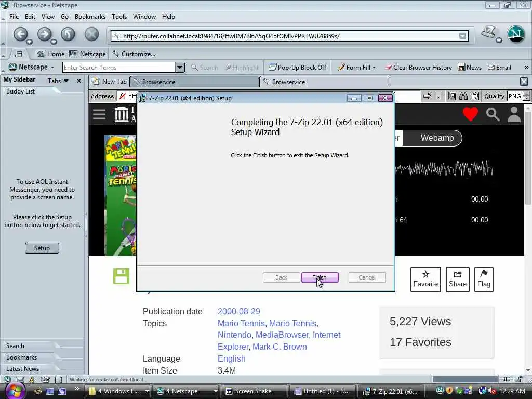Click the red heart donate icon
This screenshot has width=532, height=399.
[x=470, y=114]
